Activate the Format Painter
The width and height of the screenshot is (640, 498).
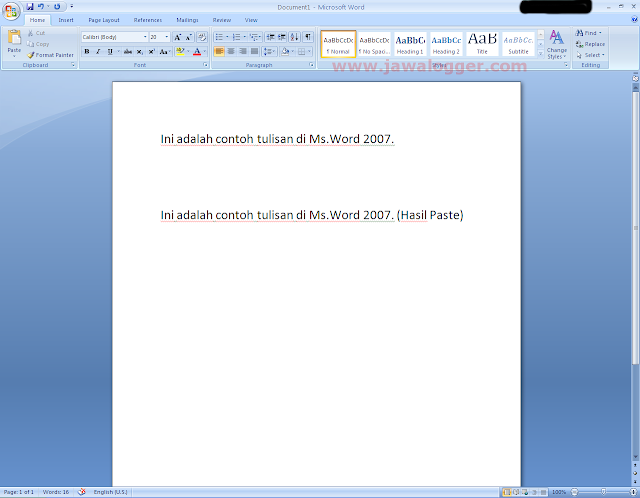(51, 55)
